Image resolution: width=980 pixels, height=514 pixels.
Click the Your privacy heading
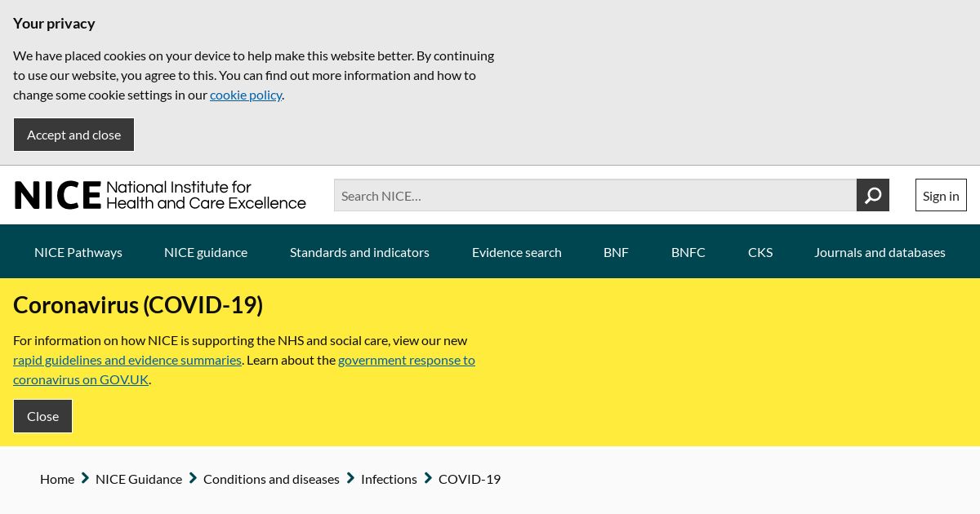pyautogui.click(x=54, y=24)
